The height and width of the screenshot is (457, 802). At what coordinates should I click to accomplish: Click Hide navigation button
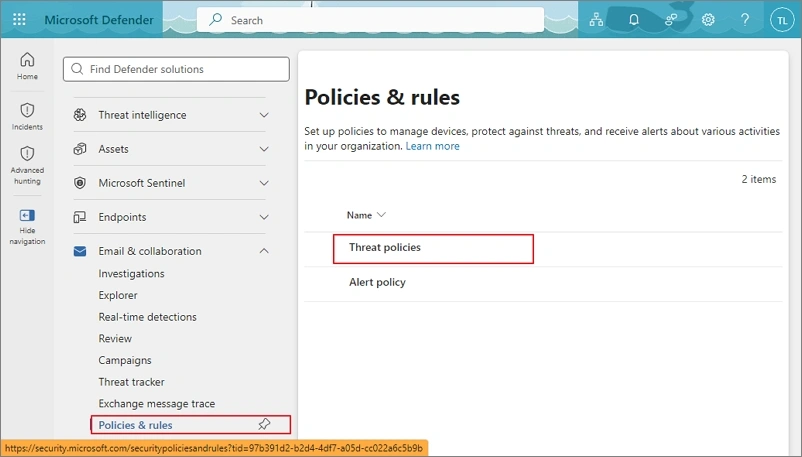pos(27,227)
